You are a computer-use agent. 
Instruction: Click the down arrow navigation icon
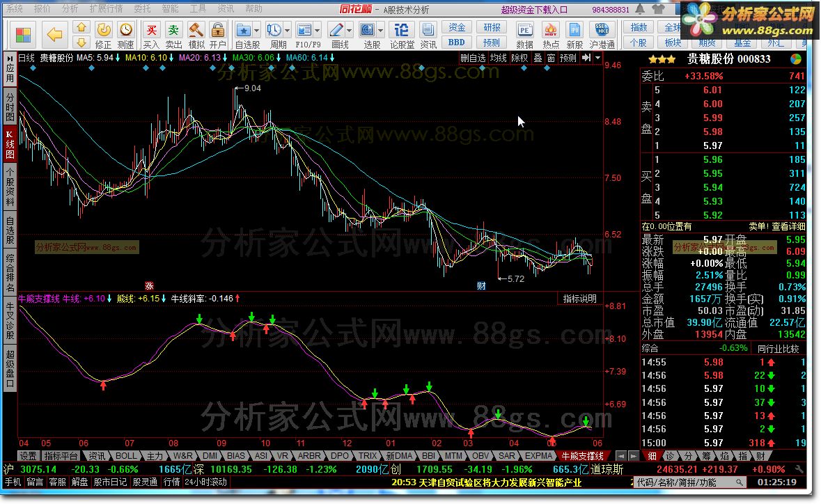(81, 42)
